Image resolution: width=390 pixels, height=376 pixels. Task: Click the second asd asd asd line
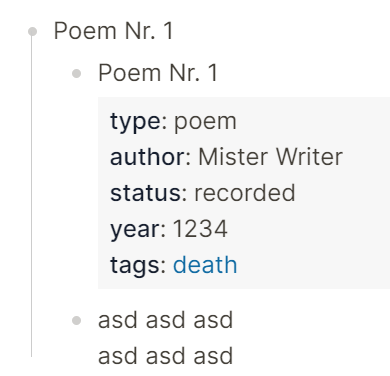(165, 356)
